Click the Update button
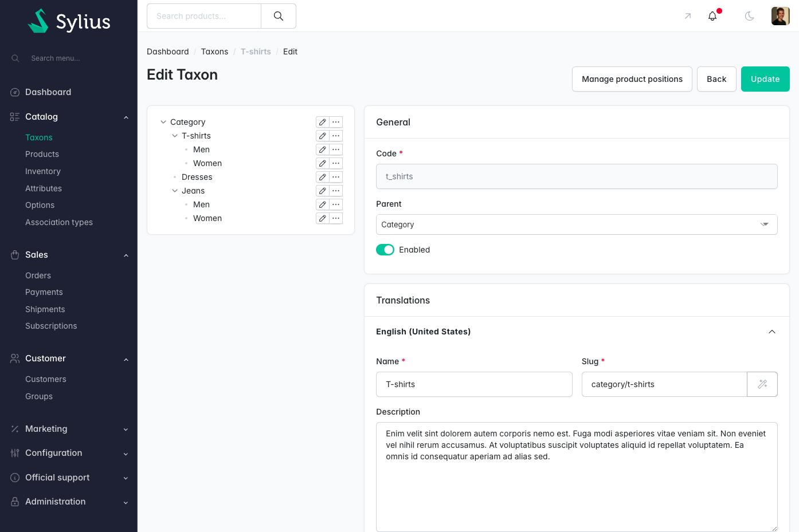799x532 pixels. tap(765, 79)
